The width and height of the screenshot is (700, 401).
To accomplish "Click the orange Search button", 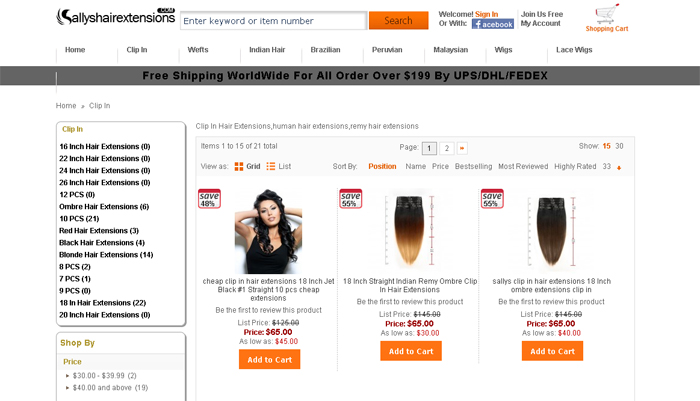I will click(398, 21).
